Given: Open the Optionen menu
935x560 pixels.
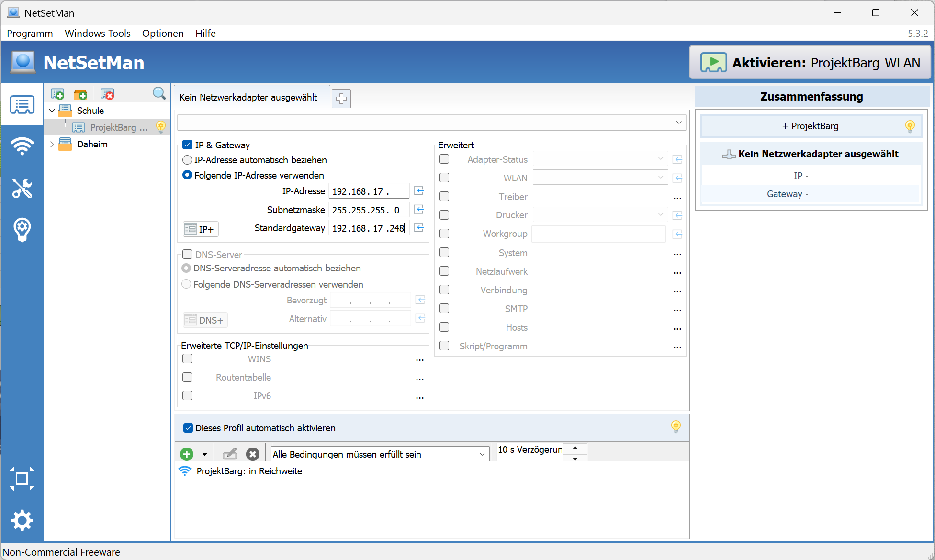Looking at the screenshot, I should (163, 34).
